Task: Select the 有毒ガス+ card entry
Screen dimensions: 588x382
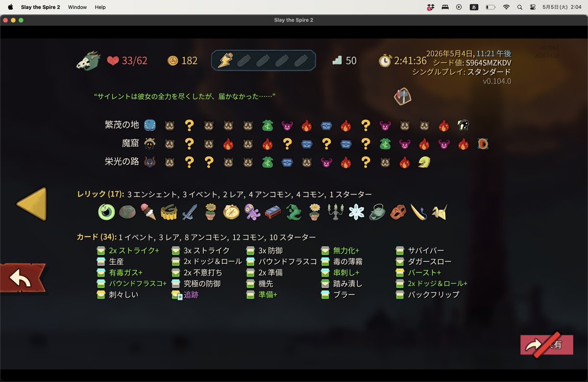Action: click(120, 272)
